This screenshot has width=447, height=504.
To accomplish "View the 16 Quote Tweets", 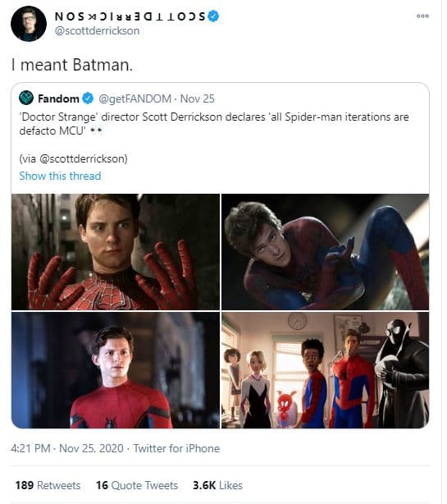I will pyautogui.click(x=137, y=485).
